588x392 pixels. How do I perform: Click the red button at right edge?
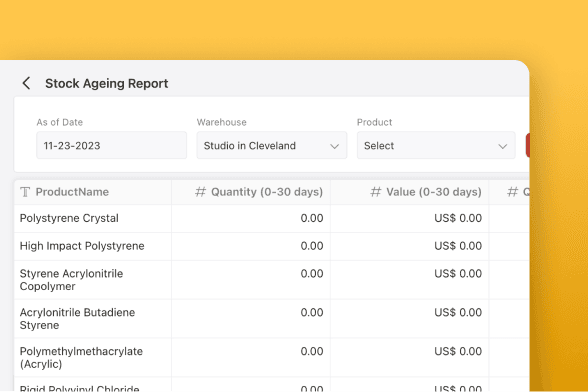coord(528,145)
